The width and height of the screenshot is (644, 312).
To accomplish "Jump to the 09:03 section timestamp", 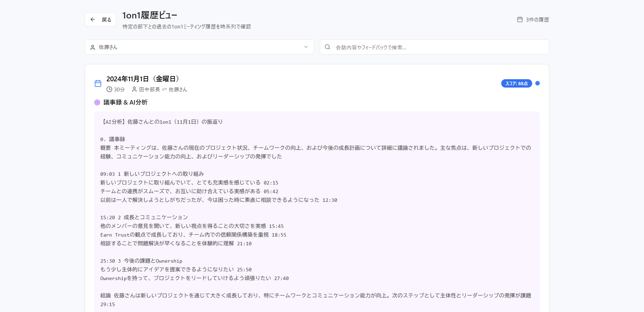I will 107,174.
